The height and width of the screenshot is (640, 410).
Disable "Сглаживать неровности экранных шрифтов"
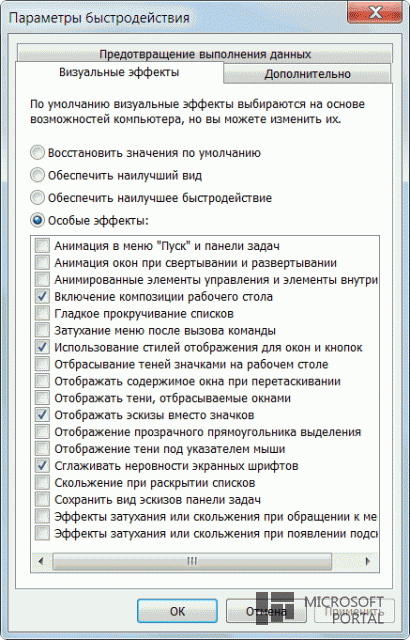click(42, 466)
